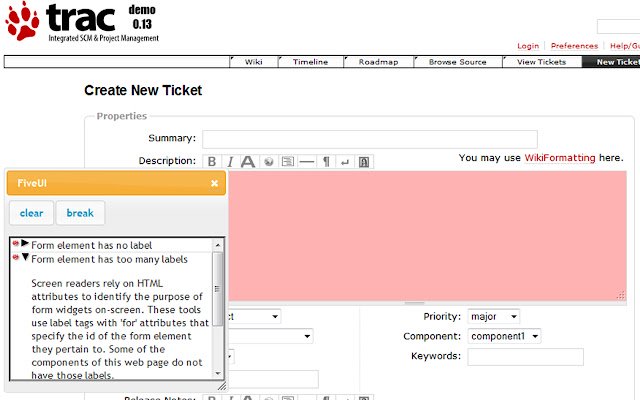
Task: Insert a horizontal rule in Description
Action: pos(307,162)
